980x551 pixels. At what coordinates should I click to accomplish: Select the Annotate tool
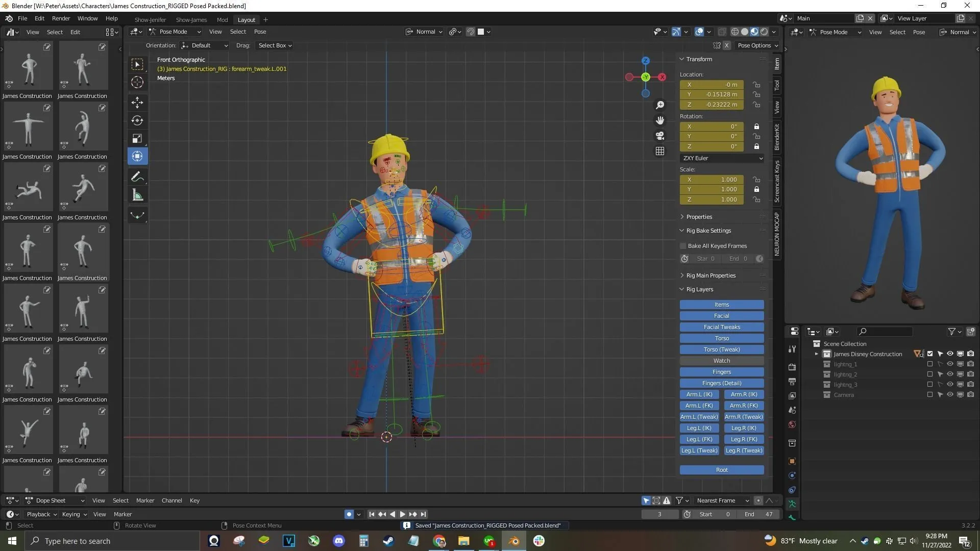point(137,177)
